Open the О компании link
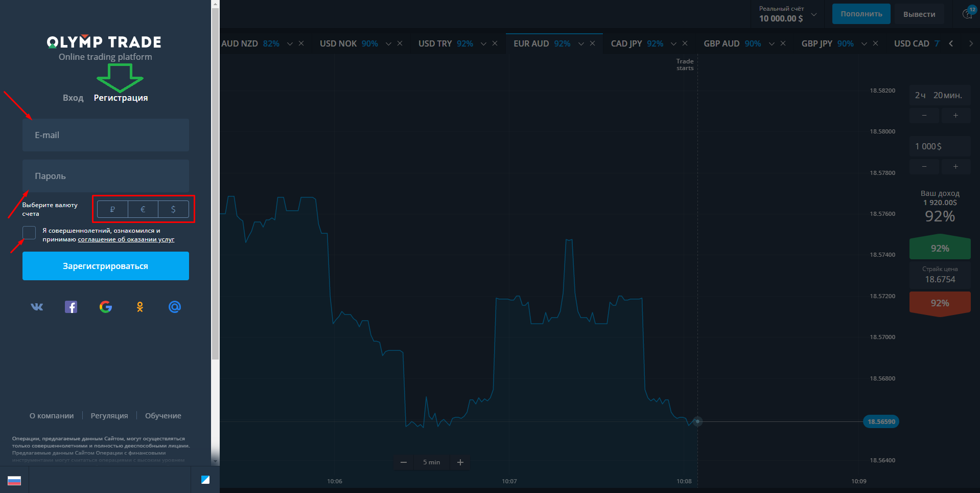This screenshot has height=493, width=980. [x=52, y=416]
